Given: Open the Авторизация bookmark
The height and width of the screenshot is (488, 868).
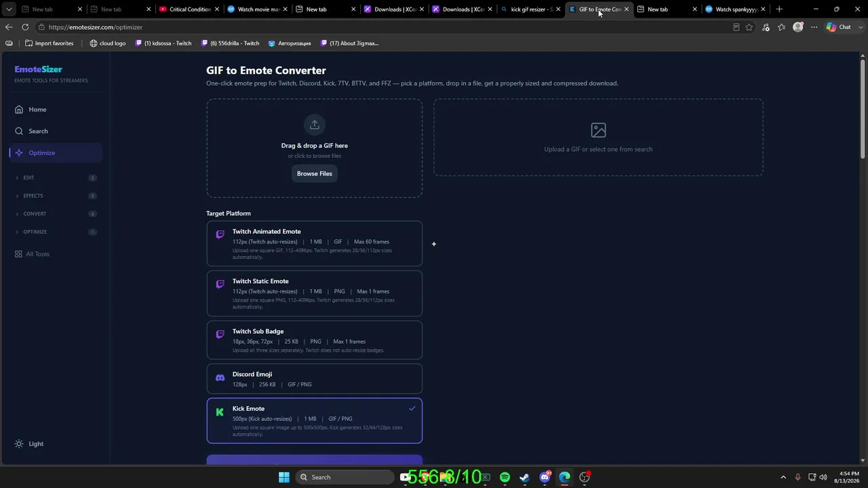Looking at the screenshot, I should 290,43.
